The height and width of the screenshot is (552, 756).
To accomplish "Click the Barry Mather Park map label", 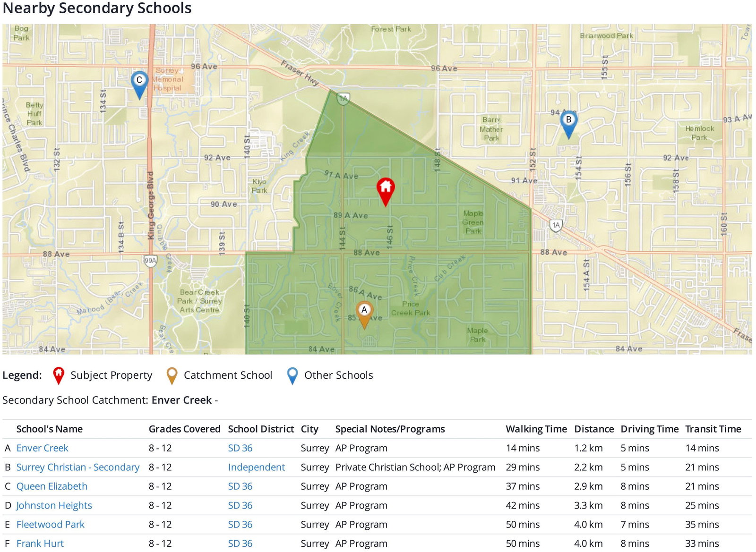I will pos(491,129).
